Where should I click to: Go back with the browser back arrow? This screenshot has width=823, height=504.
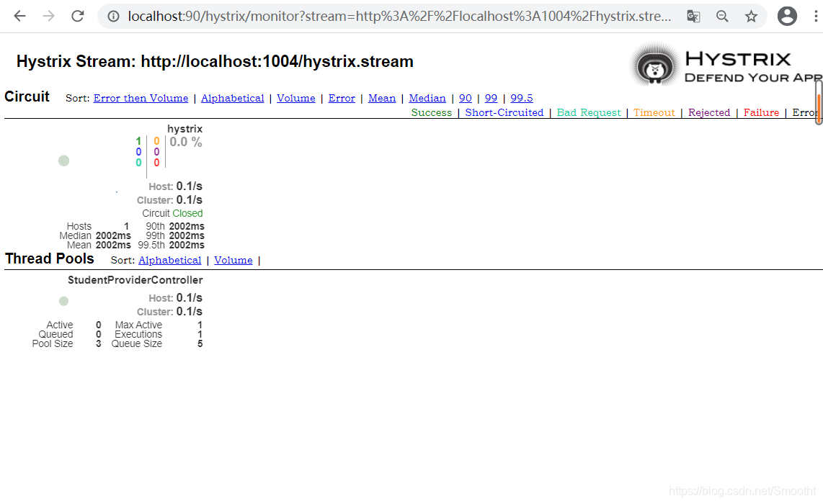click(x=20, y=17)
